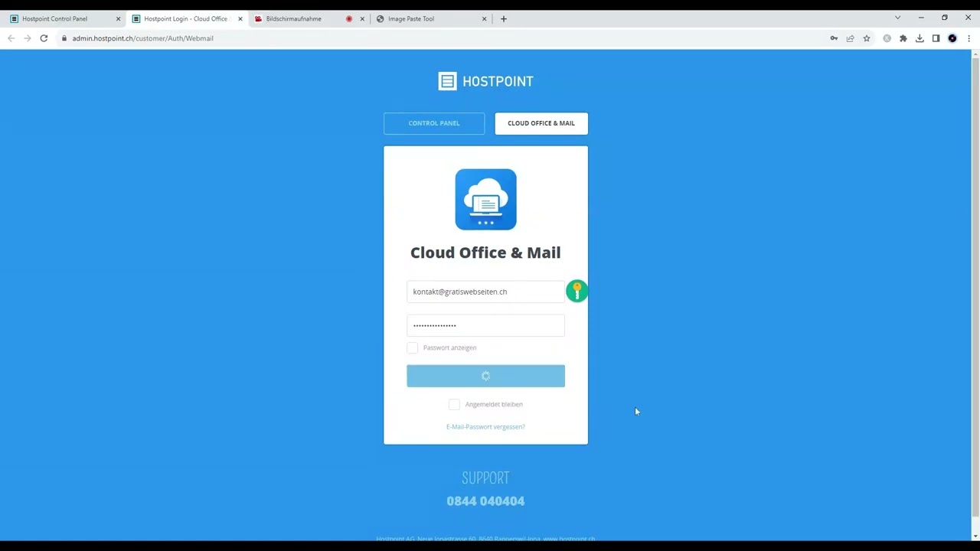This screenshot has height=551, width=980.
Task: Click the share page icon in address bar
Action: point(850,38)
